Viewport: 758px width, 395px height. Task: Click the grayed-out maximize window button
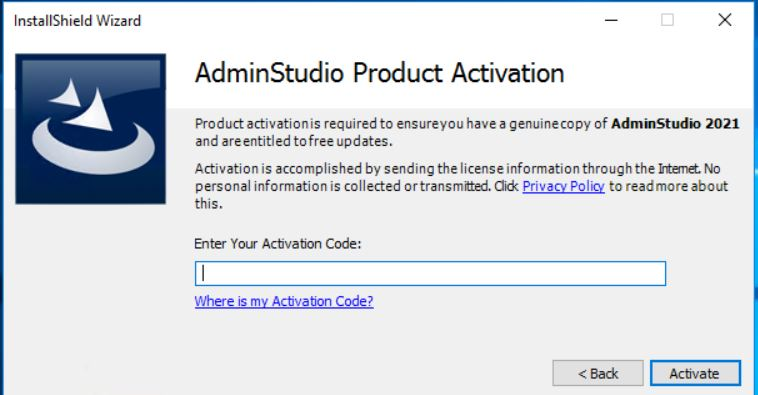pyautogui.click(x=667, y=20)
